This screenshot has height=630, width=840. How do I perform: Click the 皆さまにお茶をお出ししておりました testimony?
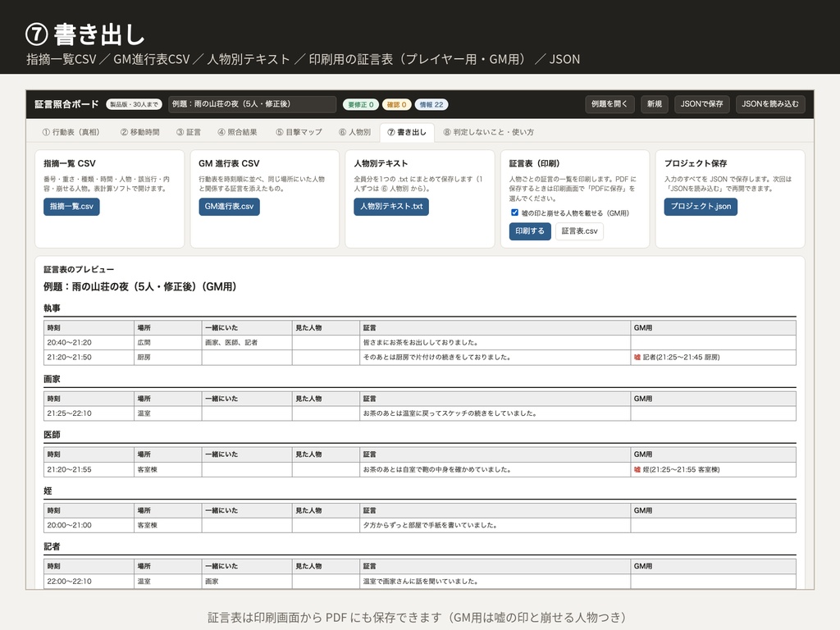click(x=421, y=342)
